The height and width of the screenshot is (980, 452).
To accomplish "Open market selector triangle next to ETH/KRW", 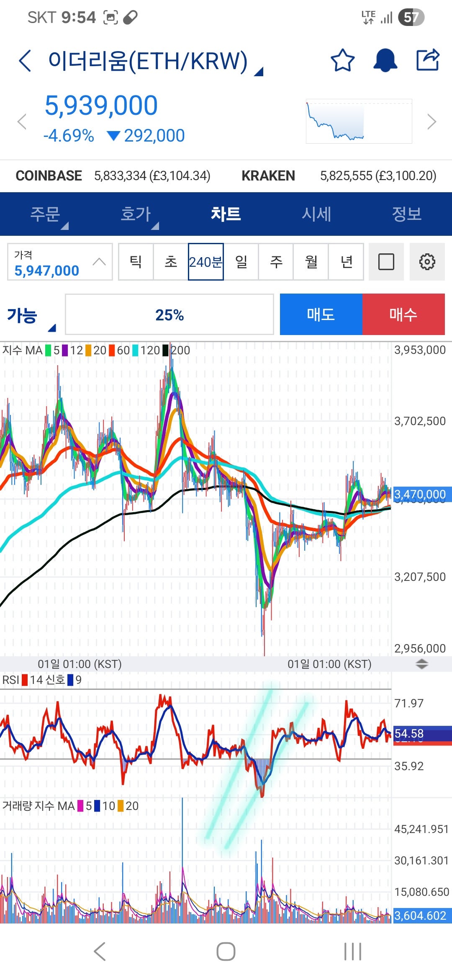I will (259, 72).
